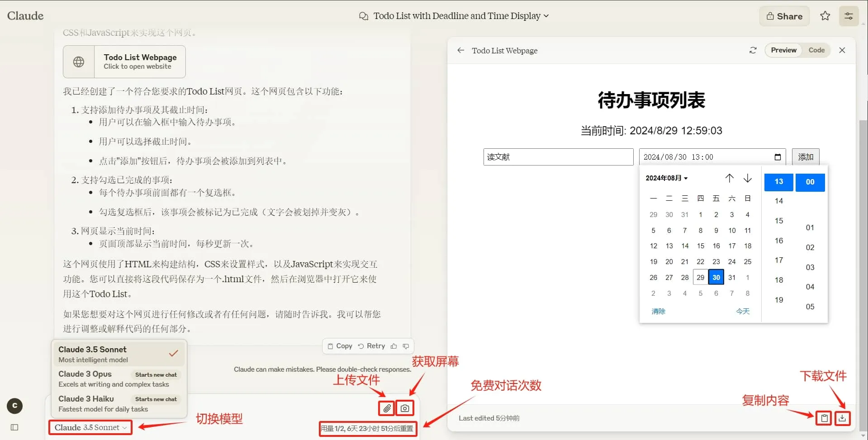Image resolution: width=868 pixels, height=440 pixels.
Task: Click the 添加 button
Action: (x=805, y=157)
